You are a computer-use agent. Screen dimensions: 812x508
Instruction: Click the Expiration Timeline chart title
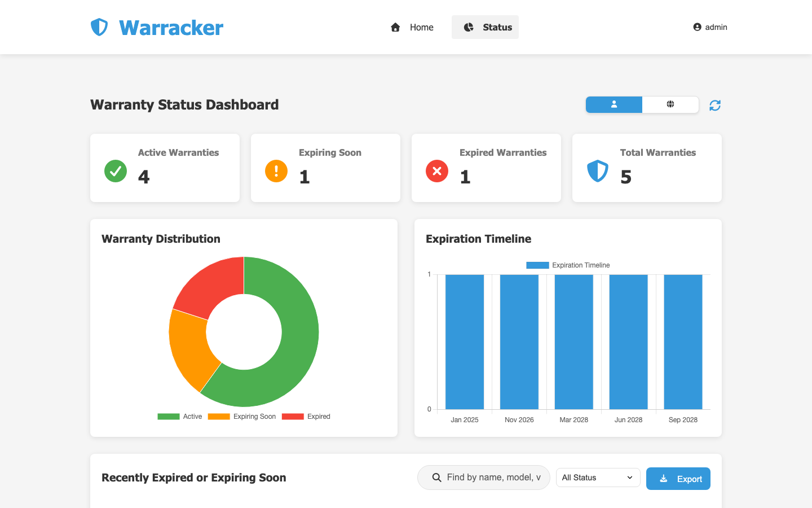tap(478, 239)
